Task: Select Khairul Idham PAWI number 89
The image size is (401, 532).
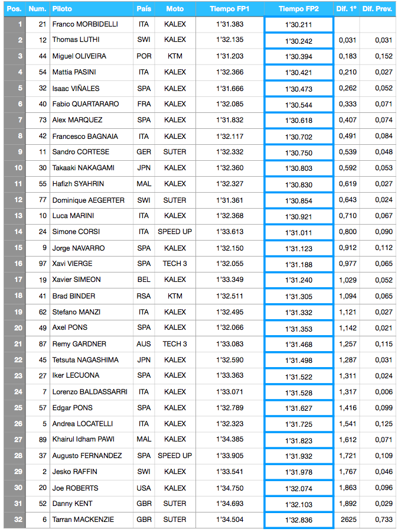Action: click(43, 440)
